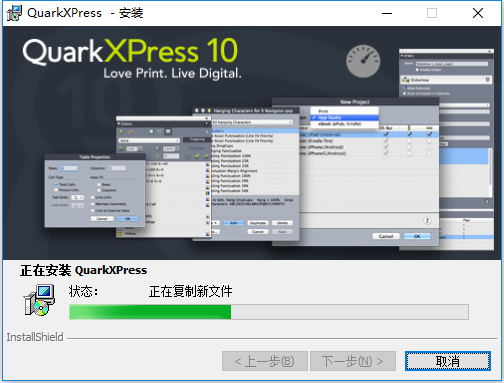Click the QuarkXPress setup icon in title bar

tap(14, 13)
